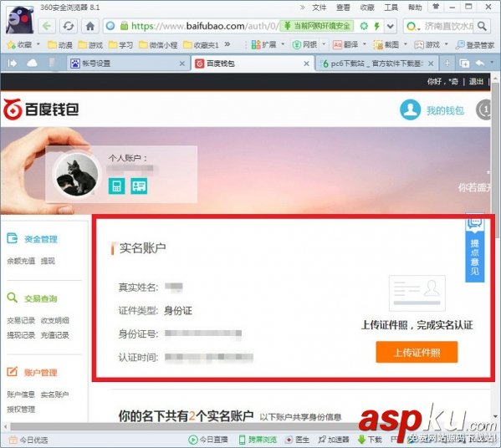Open the browser home page icon
This screenshot has width=501, height=448.
90,26
